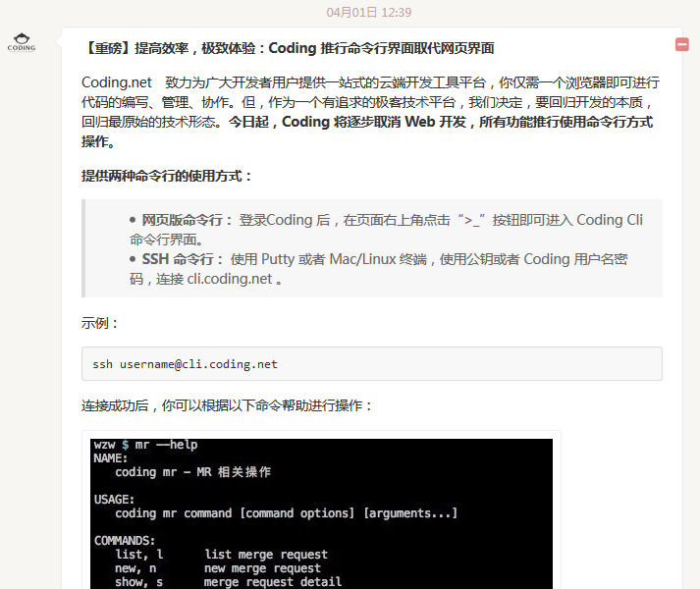The image size is (700, 589).
Task: Select the bold sentence 今日起，Coding 将逐步取消 Web 开发
Action: tap(348, 122)
